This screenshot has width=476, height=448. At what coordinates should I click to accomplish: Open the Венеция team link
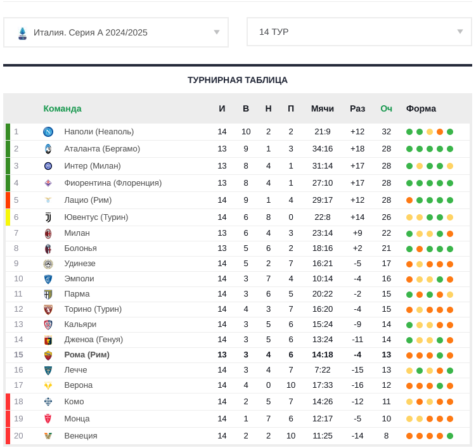click(x=80, y=436)
